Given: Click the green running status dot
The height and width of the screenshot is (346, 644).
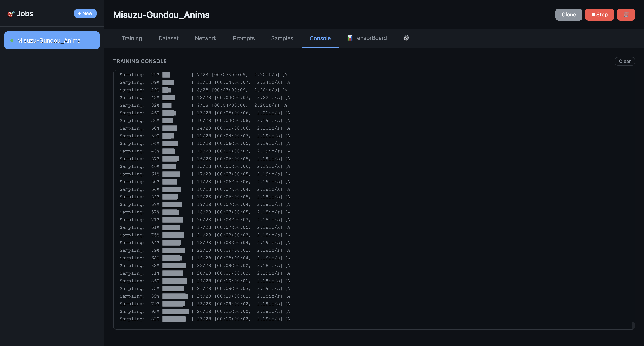Looking at the screenshot, I should point(12,40).
